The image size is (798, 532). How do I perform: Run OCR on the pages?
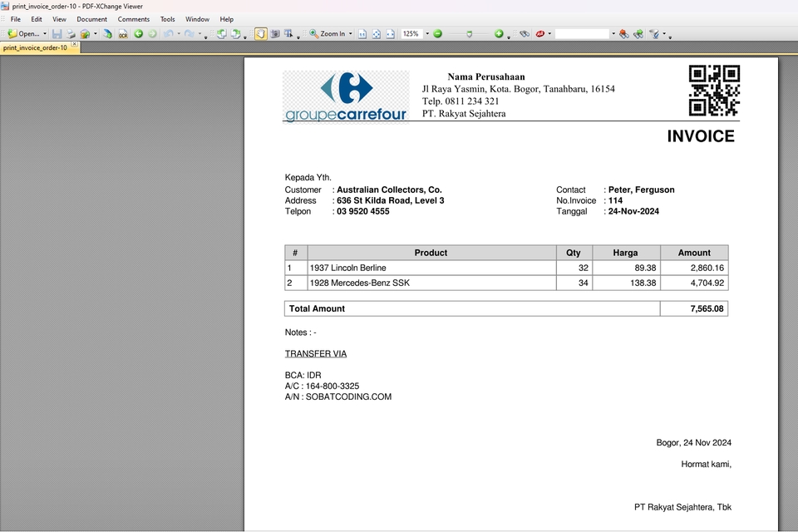[x=123, y=33]
